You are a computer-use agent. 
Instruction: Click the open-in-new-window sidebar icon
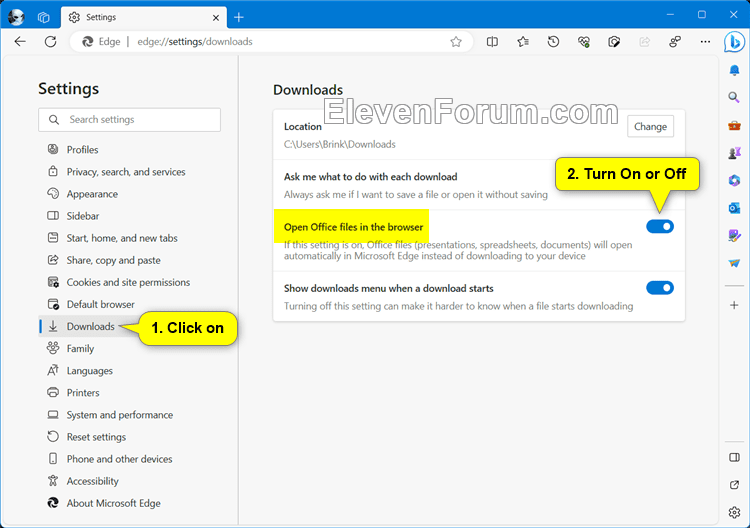click(734, 485)
